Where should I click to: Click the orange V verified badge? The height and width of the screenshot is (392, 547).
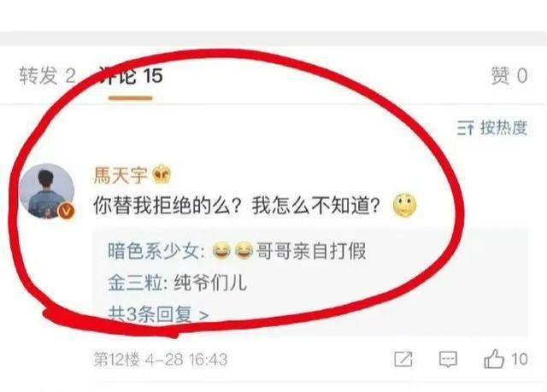[x=67, y=211]
